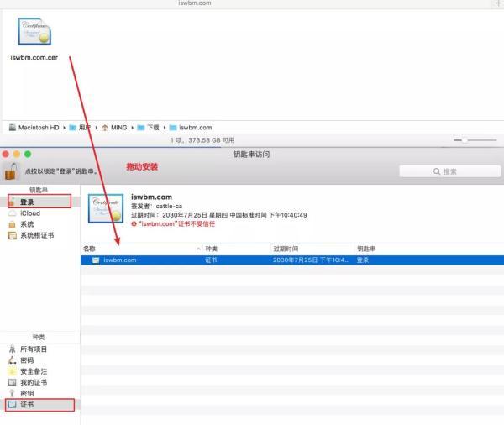Click 签发者: cattle-ca text
The height and width of the screenshot is (425, 504).
(156, 206)
